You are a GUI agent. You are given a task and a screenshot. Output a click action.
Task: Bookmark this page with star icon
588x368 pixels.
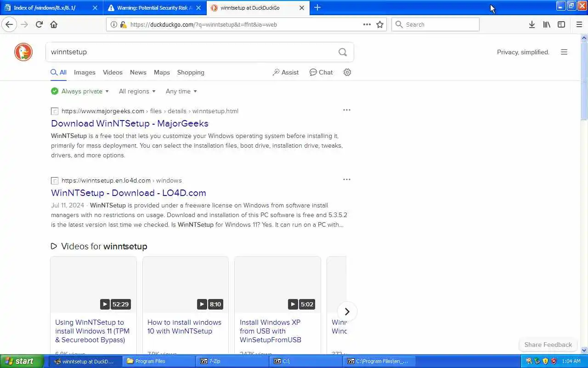[x=380, y=24]
